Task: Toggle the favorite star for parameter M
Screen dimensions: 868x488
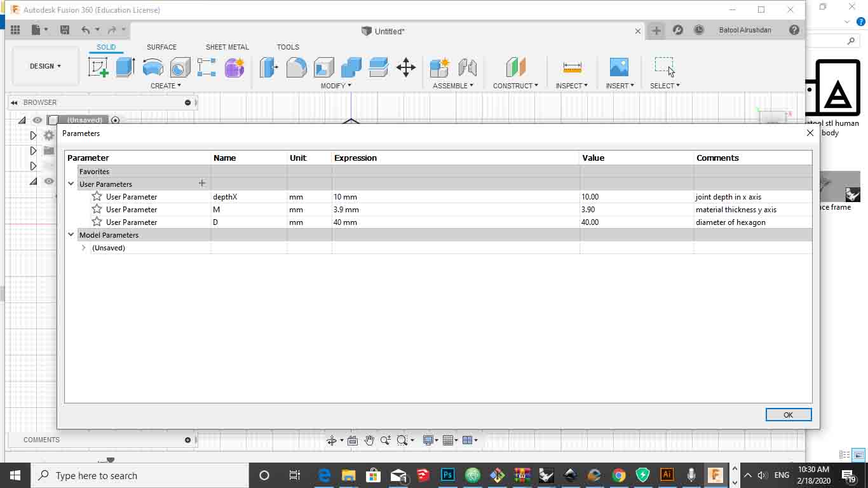Action: 97,209
